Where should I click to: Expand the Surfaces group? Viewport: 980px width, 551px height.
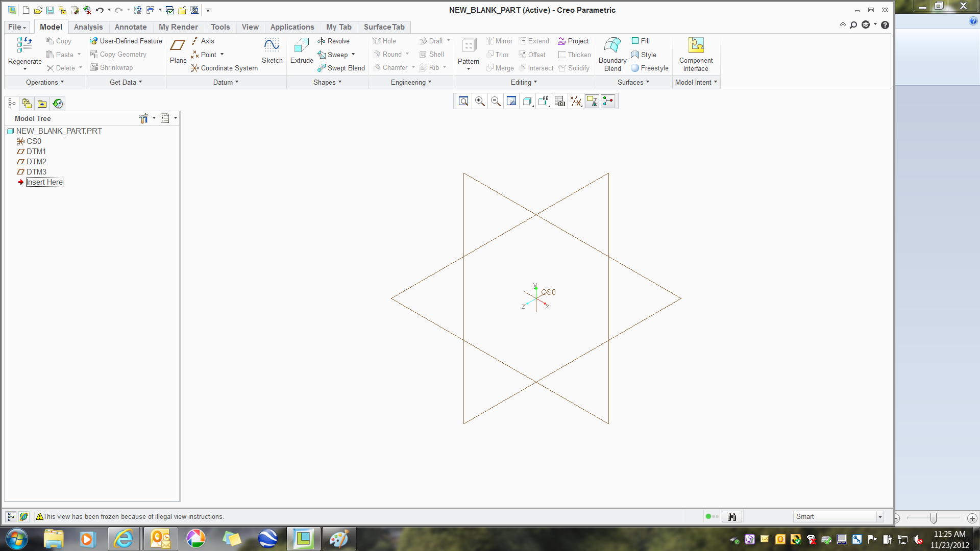coord(633,82)
